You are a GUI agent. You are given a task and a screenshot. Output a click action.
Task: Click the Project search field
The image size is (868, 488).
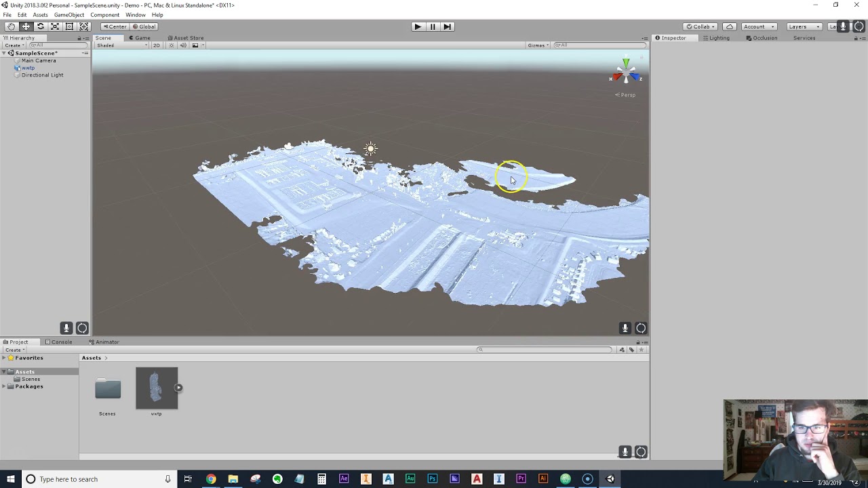(x=545, y=350)
